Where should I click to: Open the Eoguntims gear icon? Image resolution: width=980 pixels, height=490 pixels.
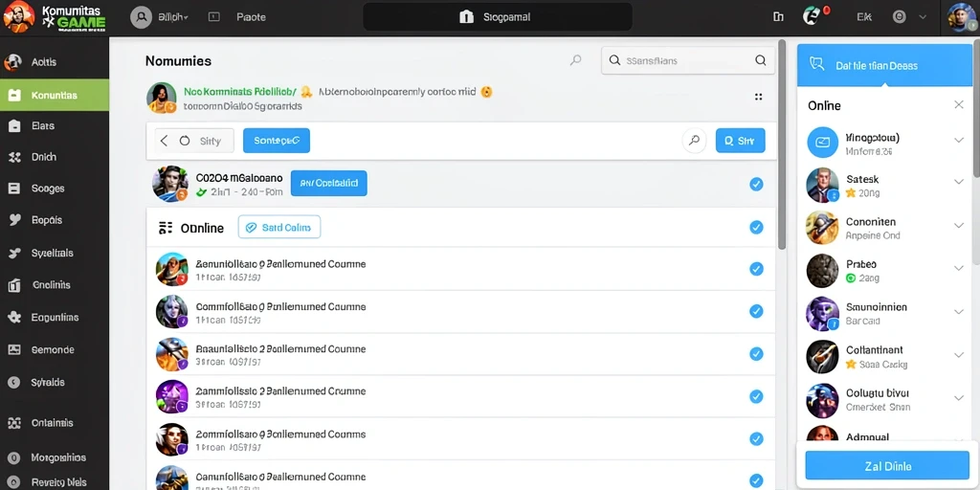14,318
